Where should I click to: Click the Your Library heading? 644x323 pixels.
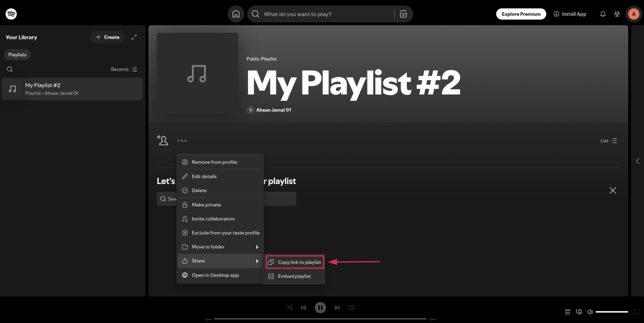[x=21, y=37]
